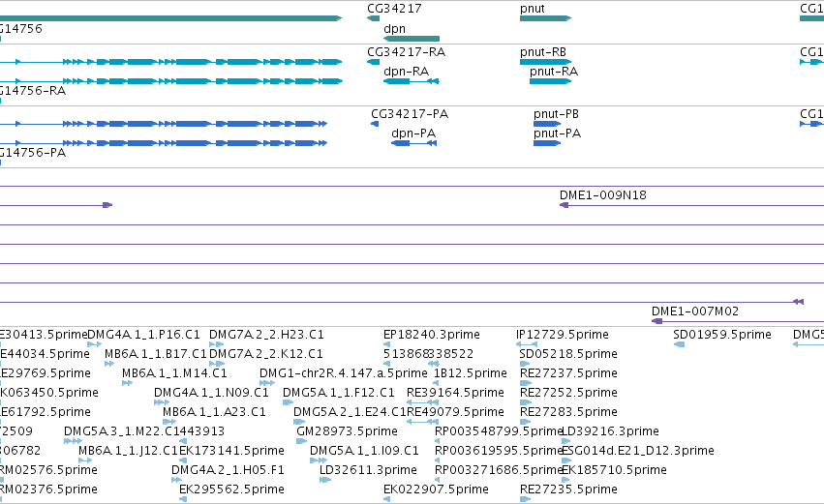Click the E44034.5prime label
Viewport: 824px width, 504px height.
[45, 354]
